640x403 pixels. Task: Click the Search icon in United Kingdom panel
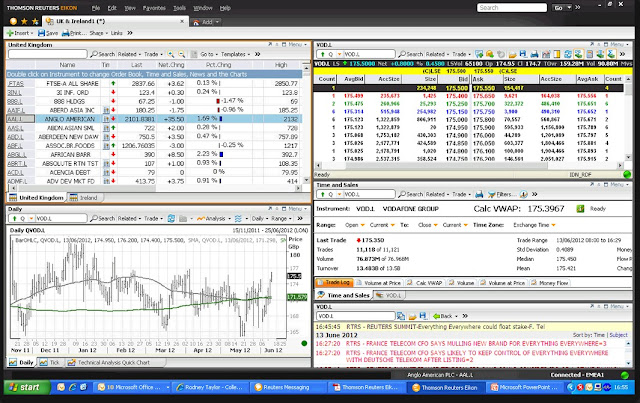[94, 54]
